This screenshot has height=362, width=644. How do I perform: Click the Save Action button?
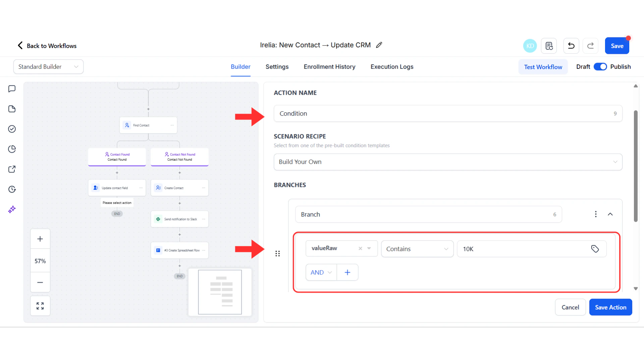pos(610,307)
